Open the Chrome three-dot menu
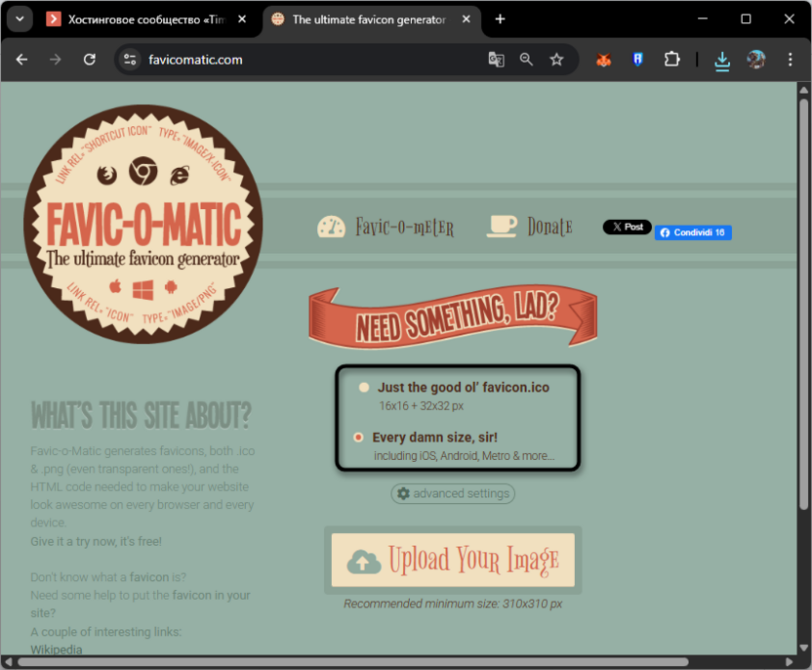 coord(791,60)
